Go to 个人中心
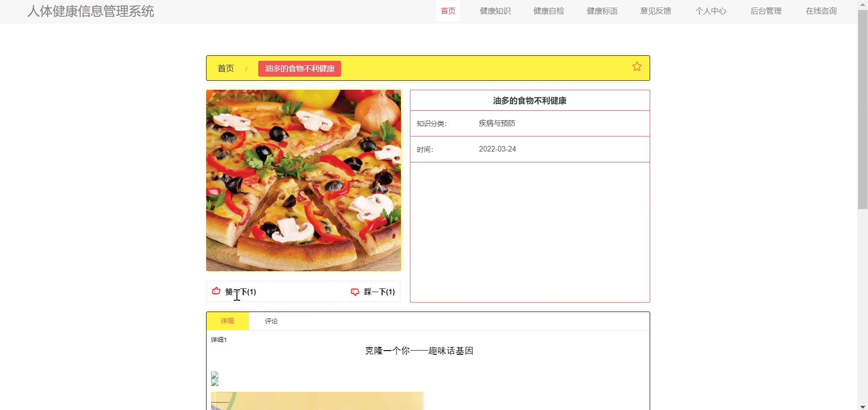The height and width of the screenshot is (410, 868). click(711, 11)
